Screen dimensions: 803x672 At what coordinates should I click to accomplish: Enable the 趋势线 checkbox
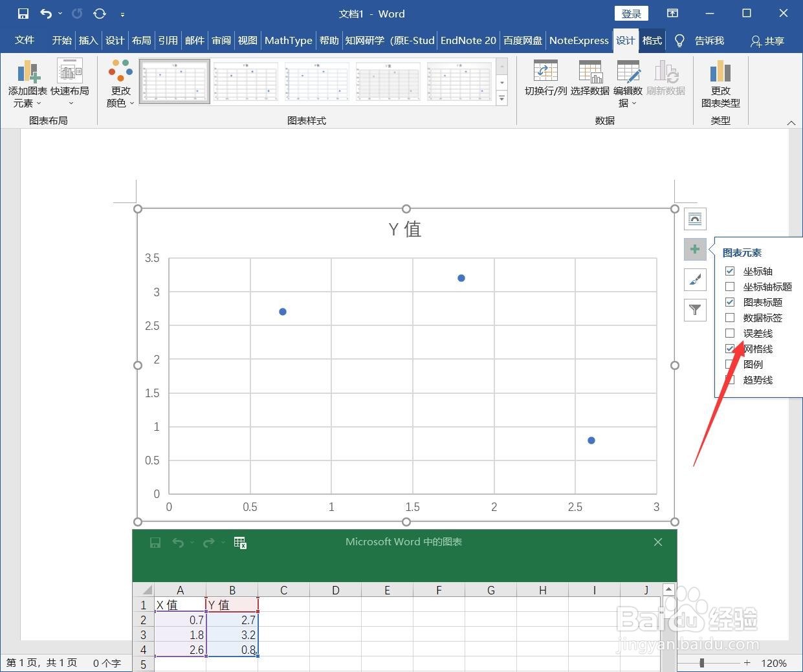tap(730, 380)
